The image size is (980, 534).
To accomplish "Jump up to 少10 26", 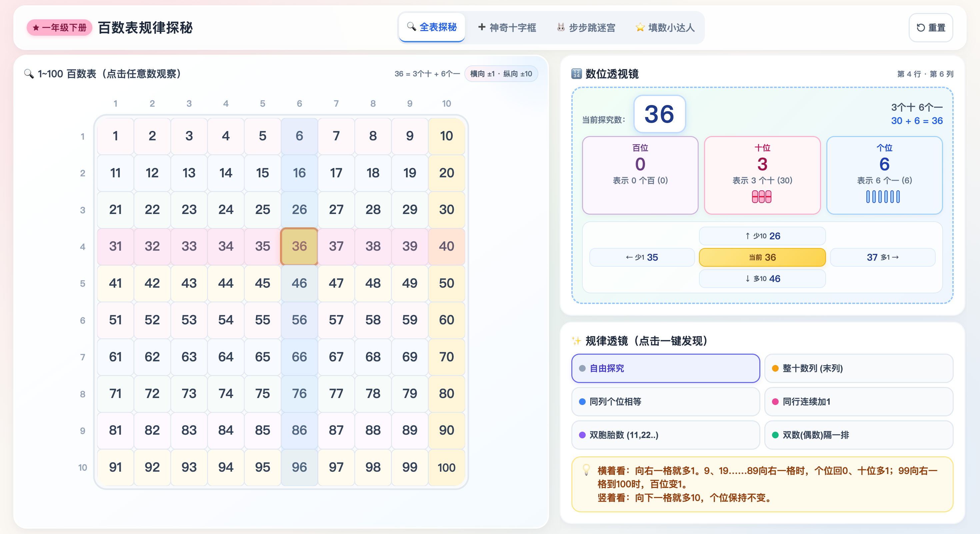I will 762,236.
